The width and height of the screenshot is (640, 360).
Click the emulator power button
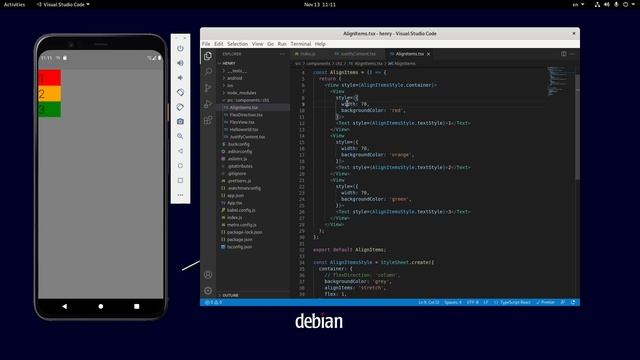click(180, 48)
